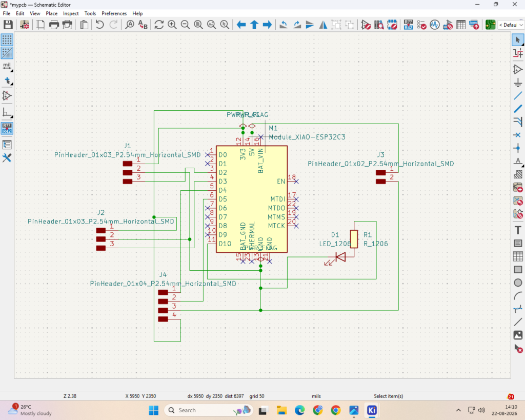Select the place junction tool
Viewport: 525px width, 420px height.
518,148
